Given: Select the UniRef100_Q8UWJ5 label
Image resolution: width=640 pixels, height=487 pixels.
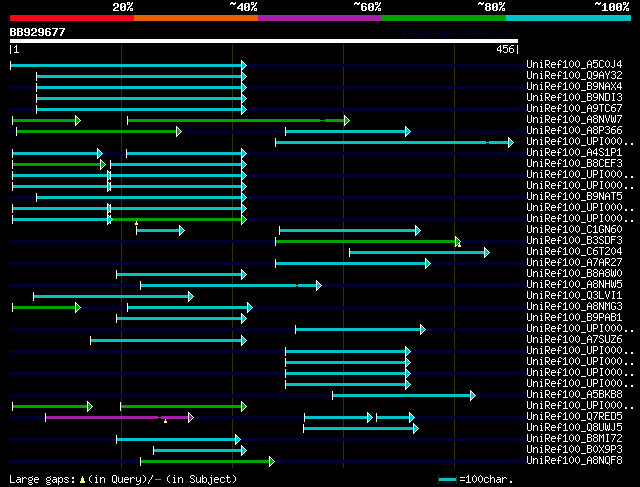Looking at the screenshot, I should pos(574,428).
